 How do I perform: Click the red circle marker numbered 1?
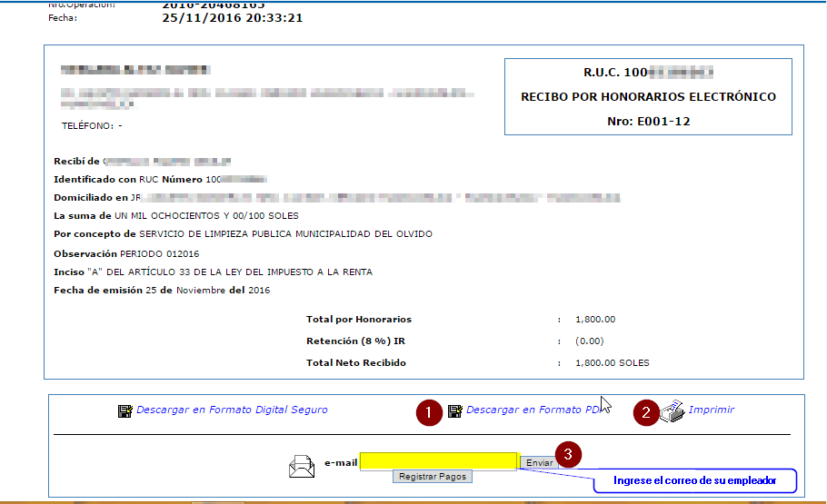427,413
